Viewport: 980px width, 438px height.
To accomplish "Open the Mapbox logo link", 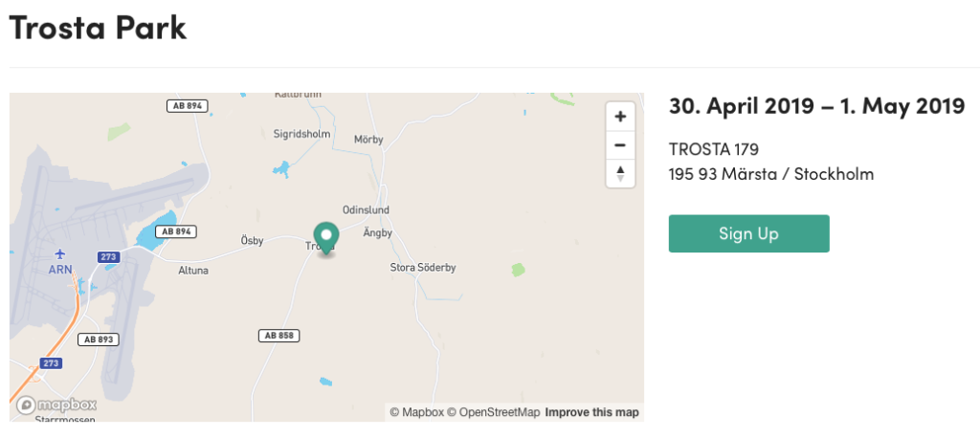I will [56, 405].
